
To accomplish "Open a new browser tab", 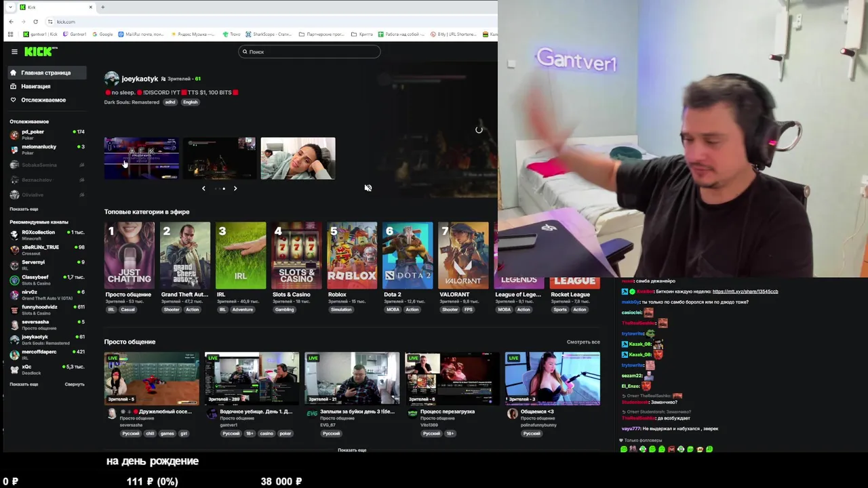I will [x=103, y=7].
